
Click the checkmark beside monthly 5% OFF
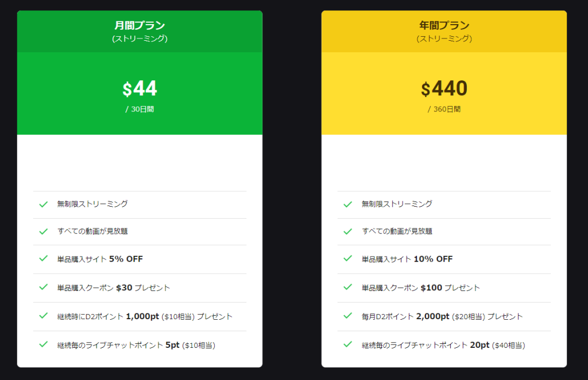click(43, 258)
